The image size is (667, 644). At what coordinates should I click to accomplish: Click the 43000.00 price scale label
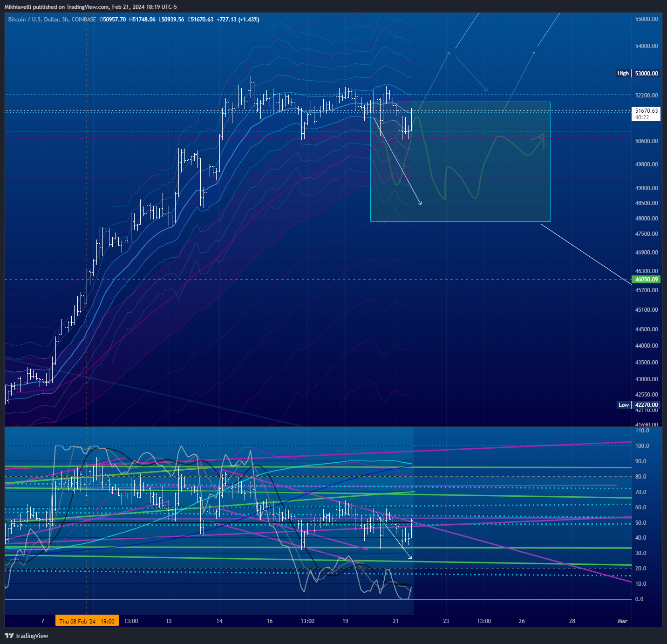click(x=647, y=379)
